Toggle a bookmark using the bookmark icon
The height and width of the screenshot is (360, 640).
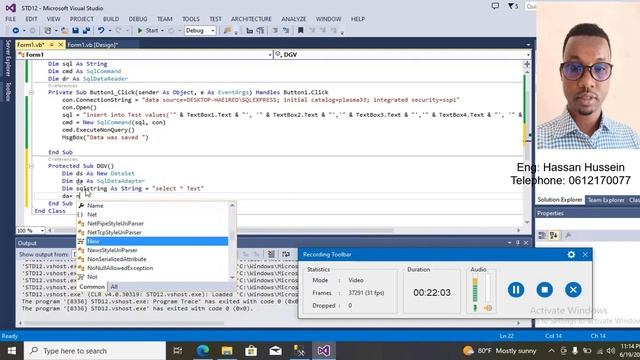[x=301, y=31]
